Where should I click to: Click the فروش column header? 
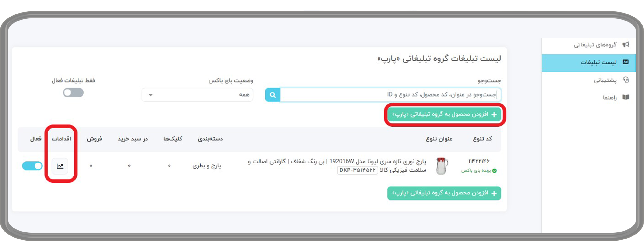(94, 139)
